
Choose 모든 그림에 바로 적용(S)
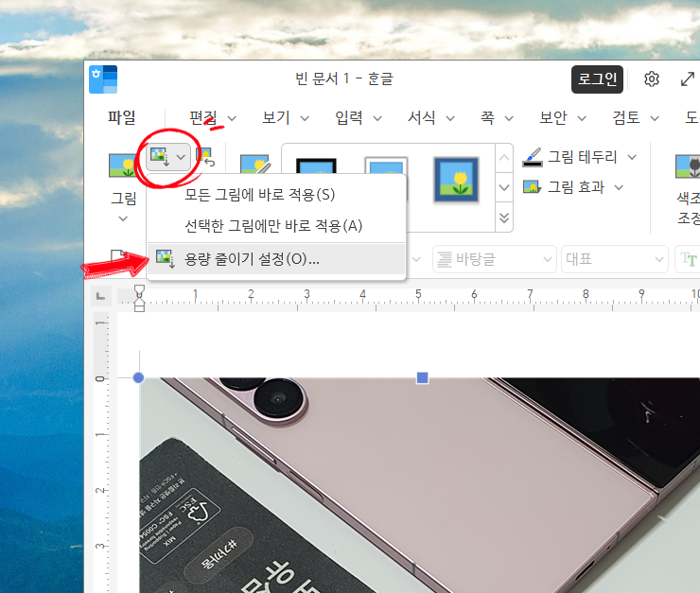tap(276, 195)
